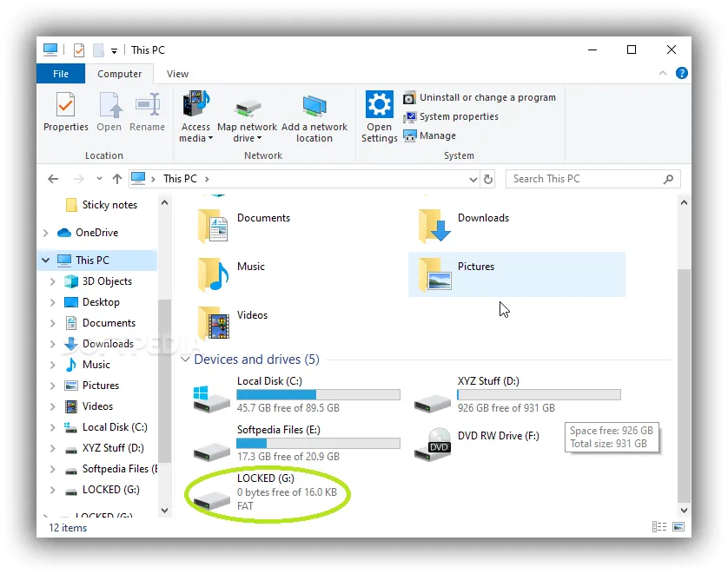The width and height of the screenshot is (728, 574).
Task: Expand the OneDrive tree node
Action: point(46,233)
